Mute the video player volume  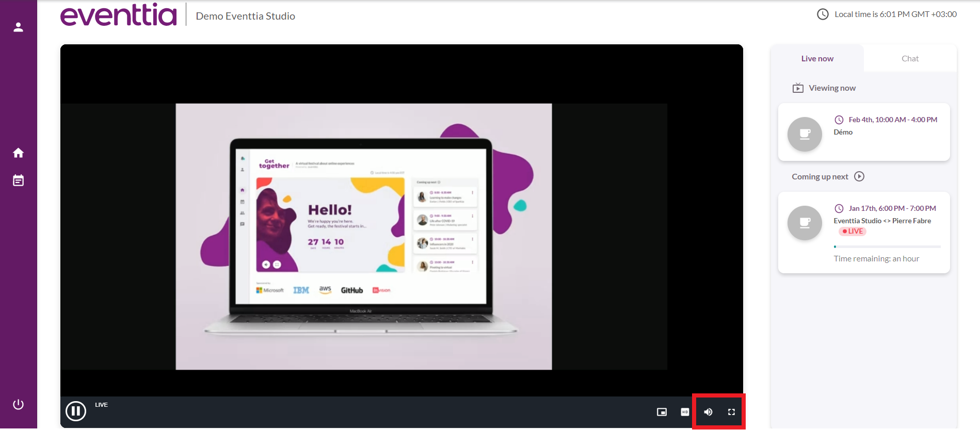pyautogui.click(x=708, y=412)
